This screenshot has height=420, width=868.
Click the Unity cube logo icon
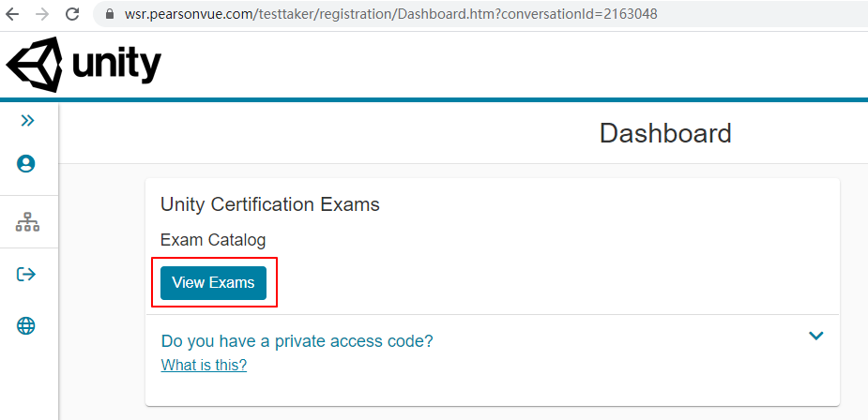[35, 65]
